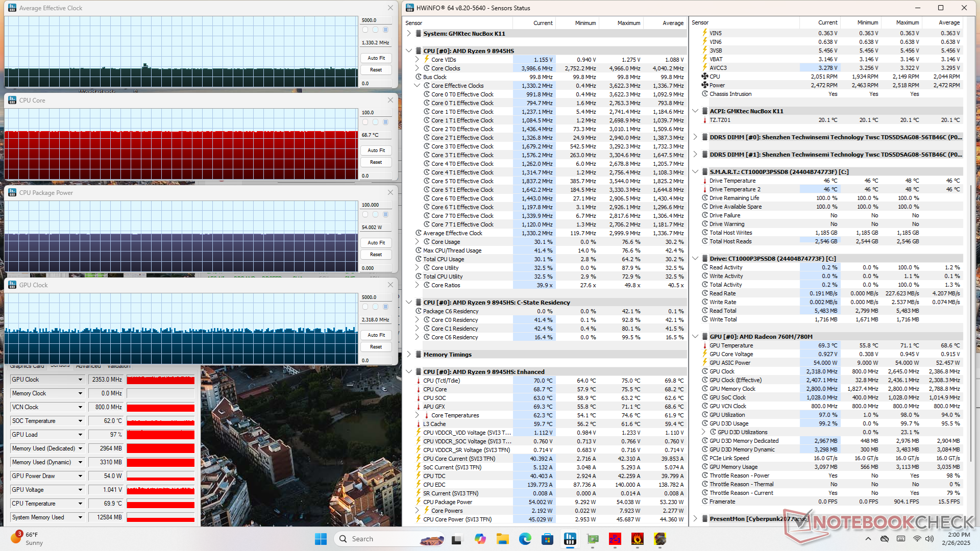This screenshot has height=551, width=980.
Task: Open the GPU Power Draw dropdown
Action: (x=80, y=476)
